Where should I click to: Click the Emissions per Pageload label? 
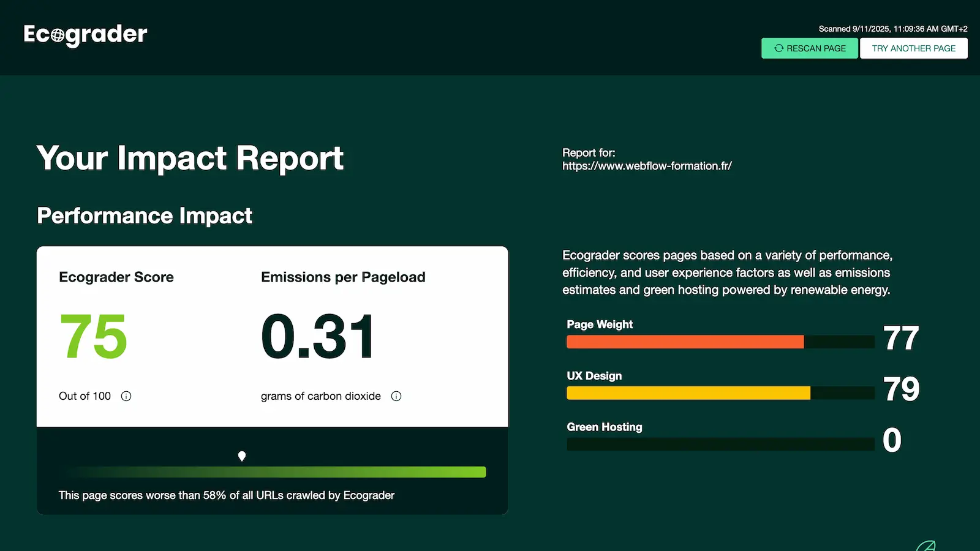[x=343, y=277]
